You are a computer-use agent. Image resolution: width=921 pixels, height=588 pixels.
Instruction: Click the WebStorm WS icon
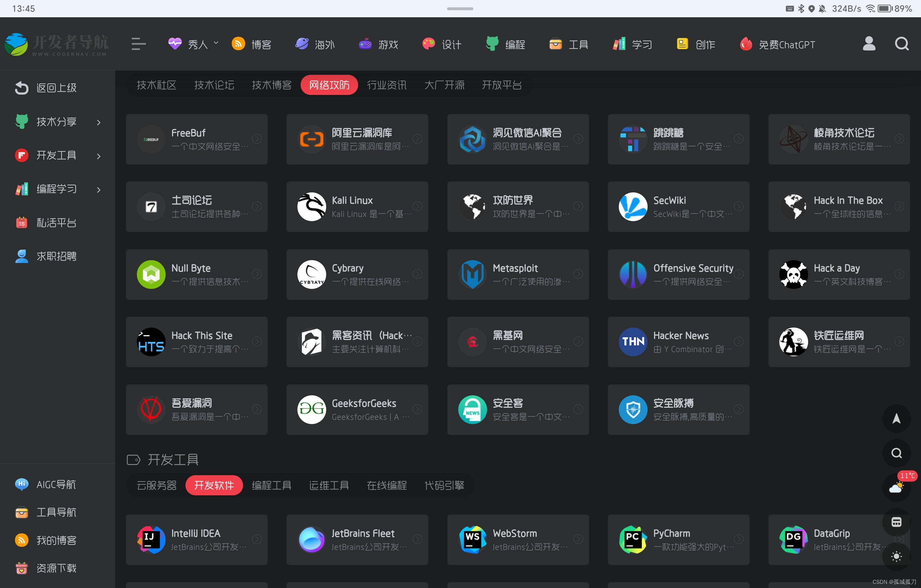point(472,539)
